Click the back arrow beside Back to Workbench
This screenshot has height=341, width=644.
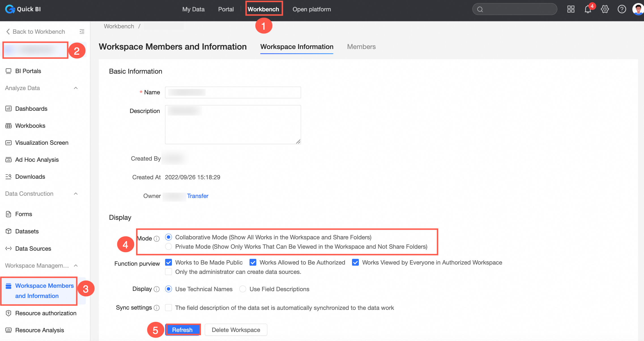click(8, 31)
